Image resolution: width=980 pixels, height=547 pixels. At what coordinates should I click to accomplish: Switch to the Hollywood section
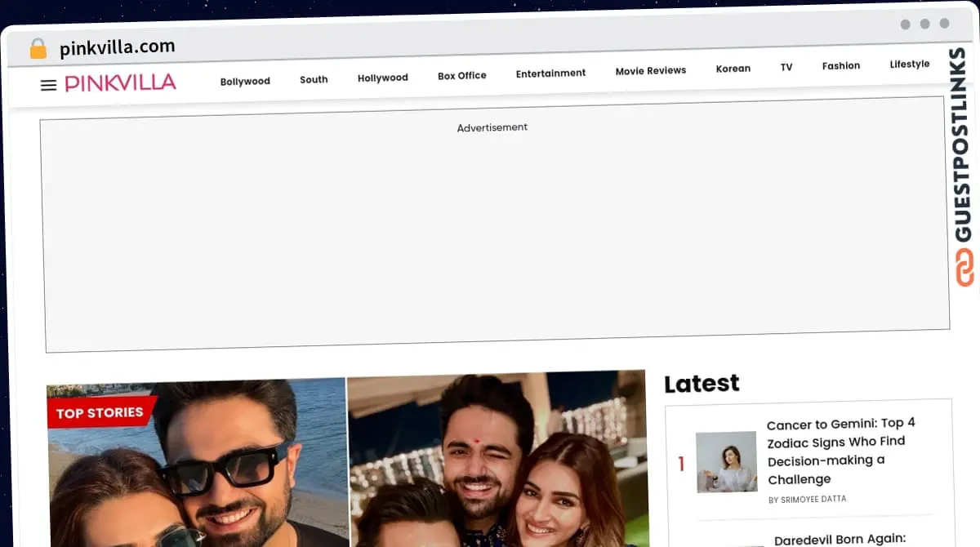[382, 78]
